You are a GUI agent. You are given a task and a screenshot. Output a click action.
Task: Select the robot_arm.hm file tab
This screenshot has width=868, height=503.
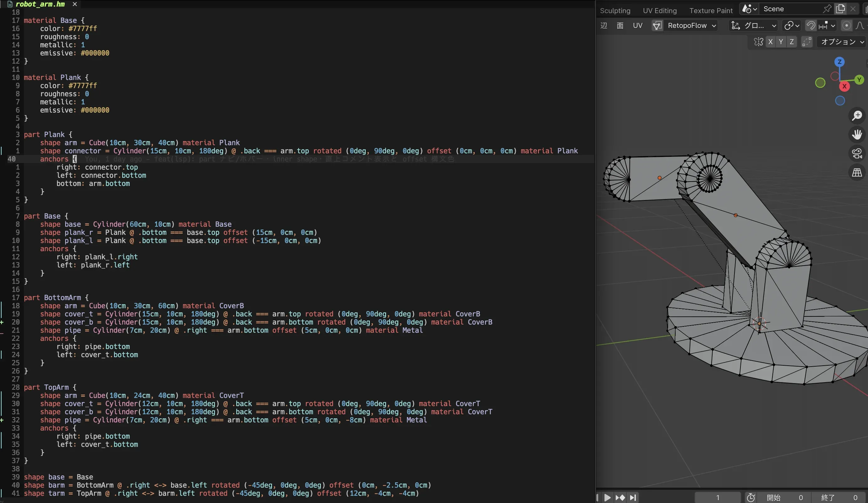pyautogui.click(x=40, y=4)
